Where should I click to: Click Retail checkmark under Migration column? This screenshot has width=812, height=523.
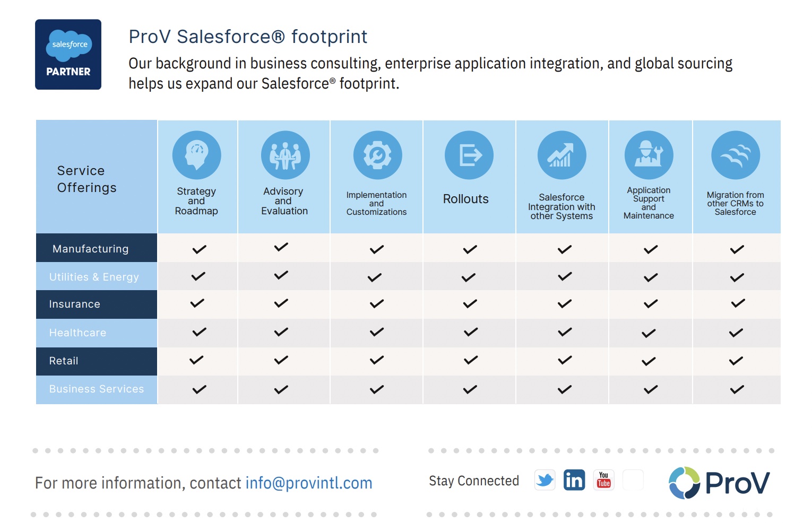736,361
